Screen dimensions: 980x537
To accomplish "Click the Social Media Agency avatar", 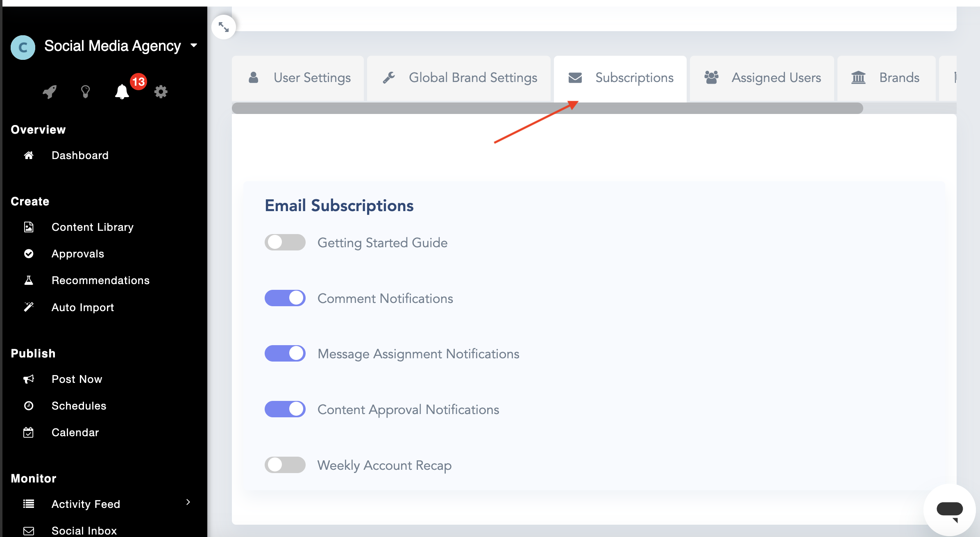I will (23, 47).
